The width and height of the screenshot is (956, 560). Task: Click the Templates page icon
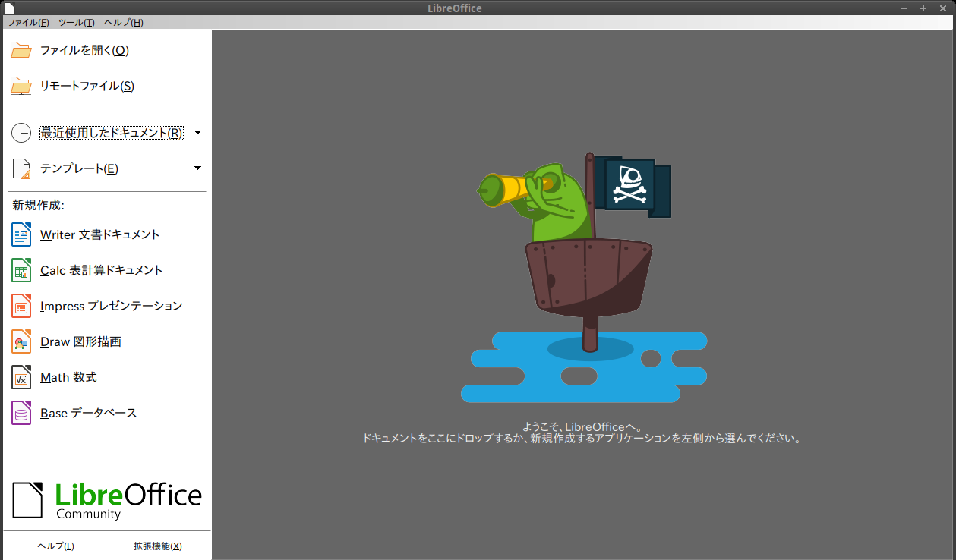pyautogui.click(x=21, y=168)
